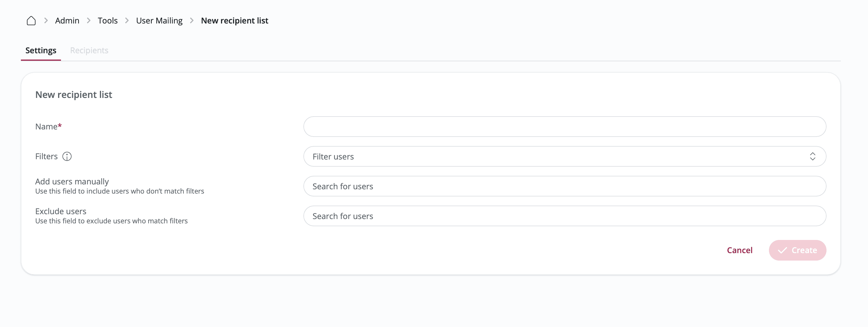
Task: Click the Add users manually search field
Action: pos(565,186)
